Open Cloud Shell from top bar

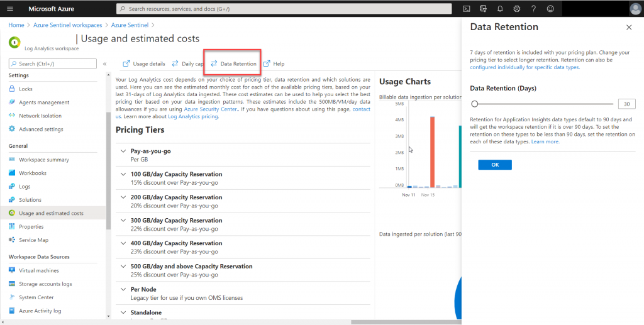pyautogui.click(x=466, y=9)
